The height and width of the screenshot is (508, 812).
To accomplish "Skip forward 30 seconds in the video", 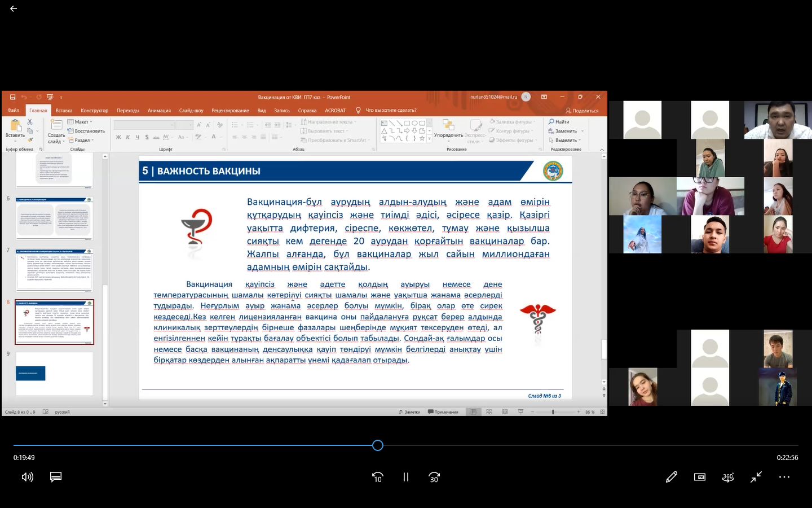I will pyautogui.click(x=434, y=477).
